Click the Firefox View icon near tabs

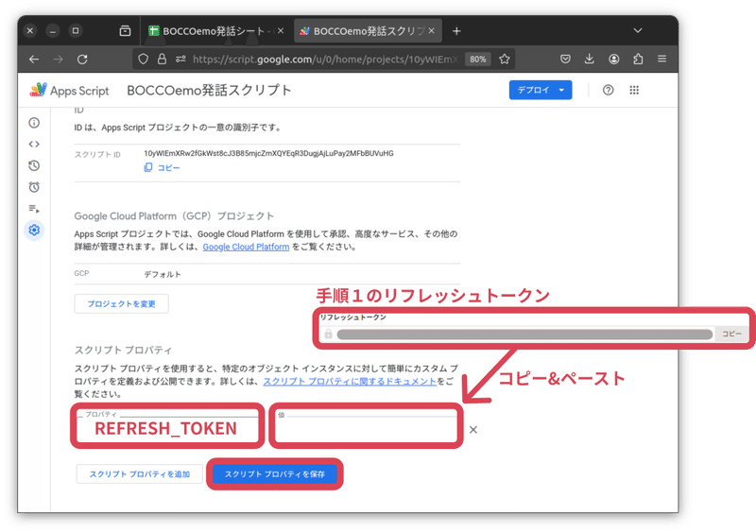point(125,31)
